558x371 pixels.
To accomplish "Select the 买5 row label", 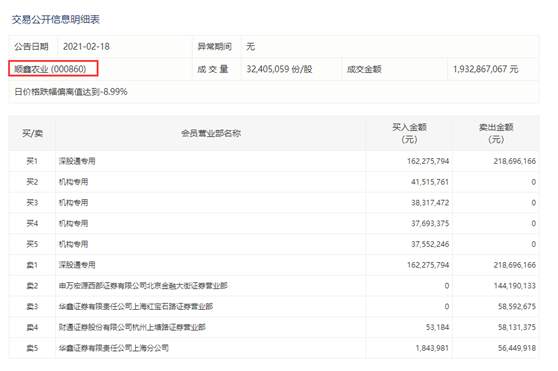I will click(32, 244).
